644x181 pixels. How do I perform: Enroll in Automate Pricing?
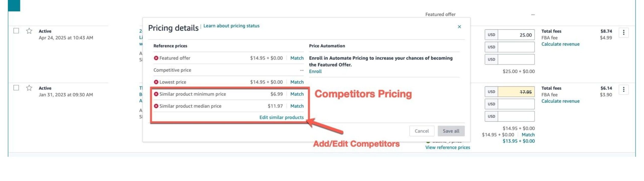(x=315, y=71)
